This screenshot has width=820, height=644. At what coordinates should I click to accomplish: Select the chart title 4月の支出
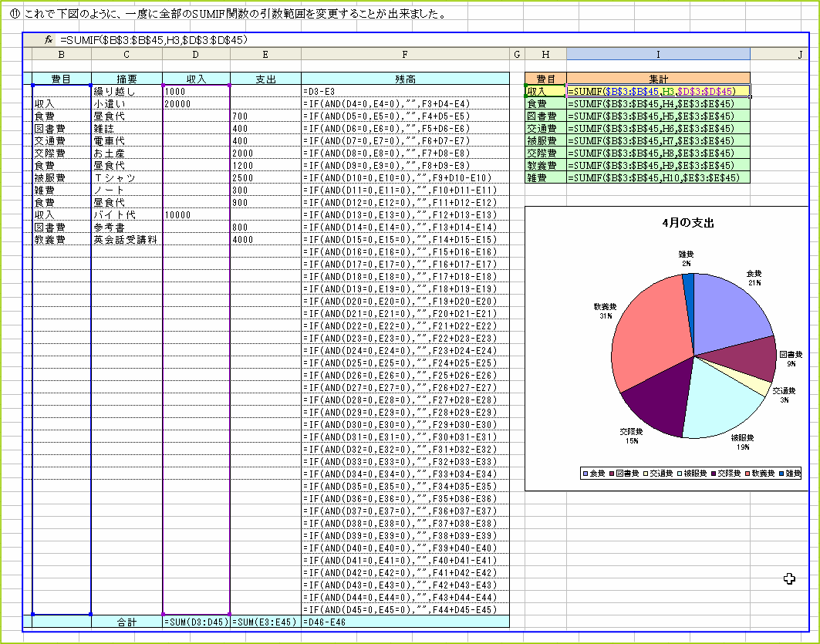pos(688,223)
